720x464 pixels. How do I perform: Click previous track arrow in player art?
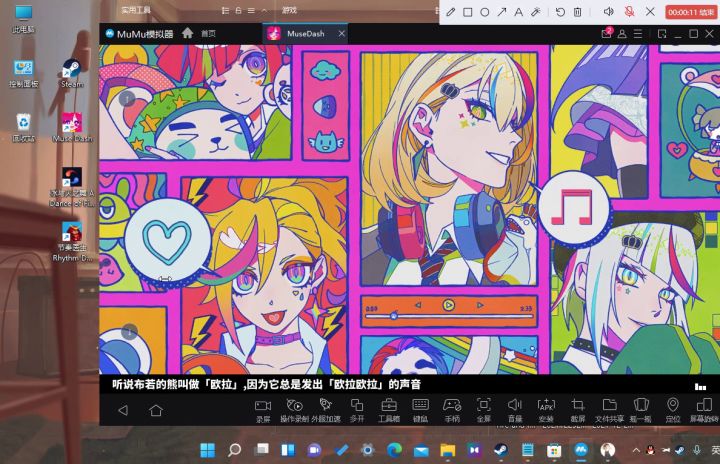tap(418, 305)
